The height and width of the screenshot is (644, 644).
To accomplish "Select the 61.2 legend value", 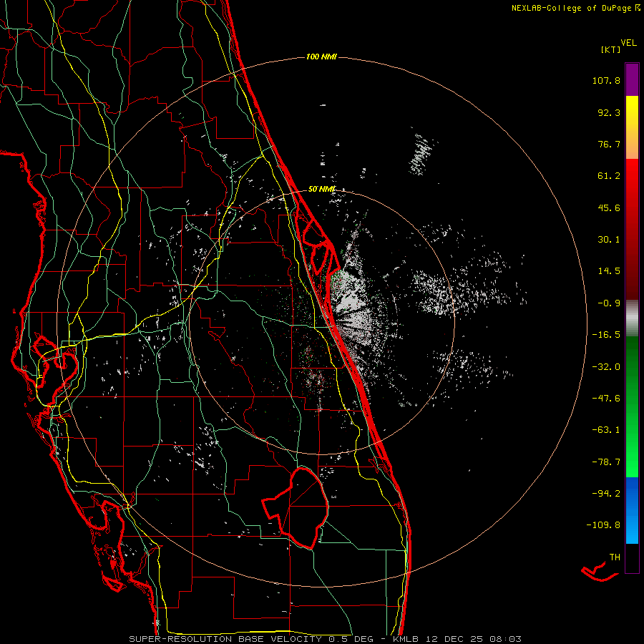I will (x=609, y=176).
